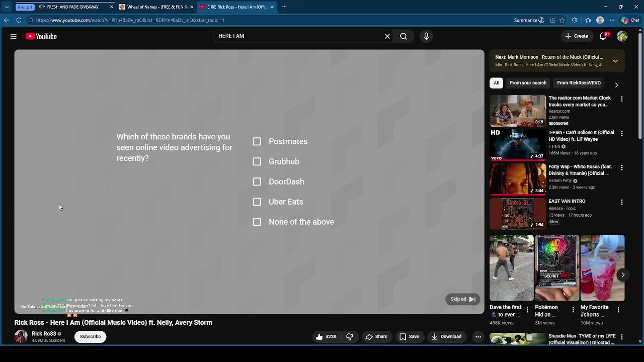Add this page to favorites star
Image resolution: width=644 pixels, height=362 pixels.
pyautogui.click(x=562, y=20)
